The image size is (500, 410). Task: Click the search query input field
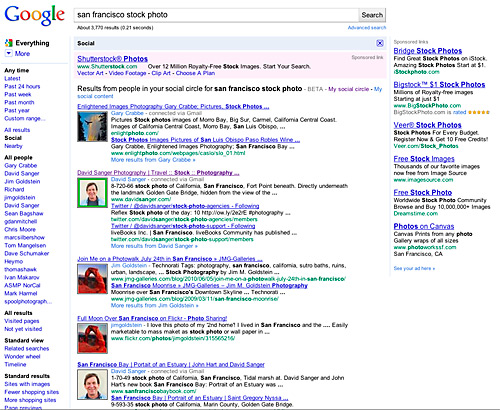(x=216, y=15)
